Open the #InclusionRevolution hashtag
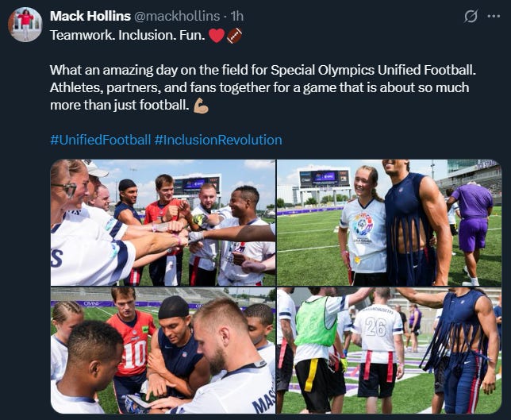 [218, 140]
